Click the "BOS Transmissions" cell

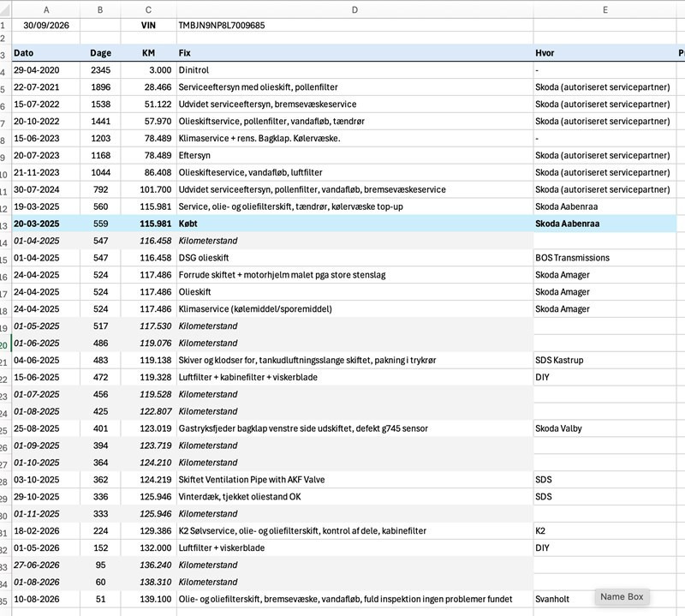(605, 258)
